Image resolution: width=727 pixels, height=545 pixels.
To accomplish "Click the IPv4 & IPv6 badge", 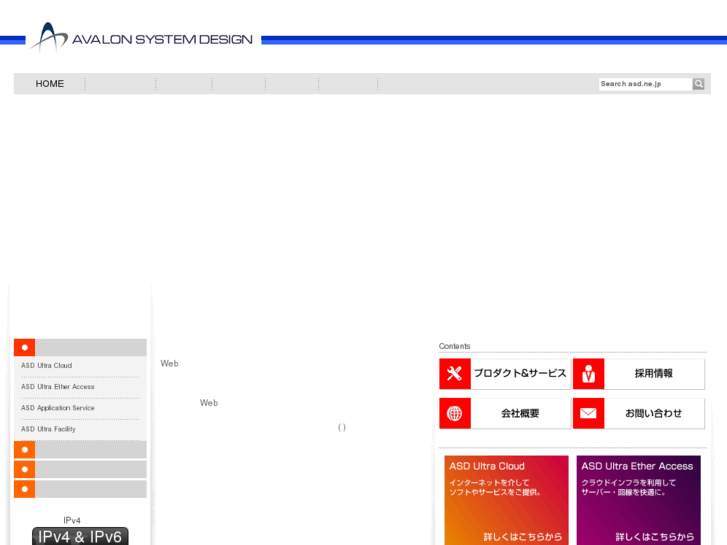I will pyautogui.click(x=80, y=536).
